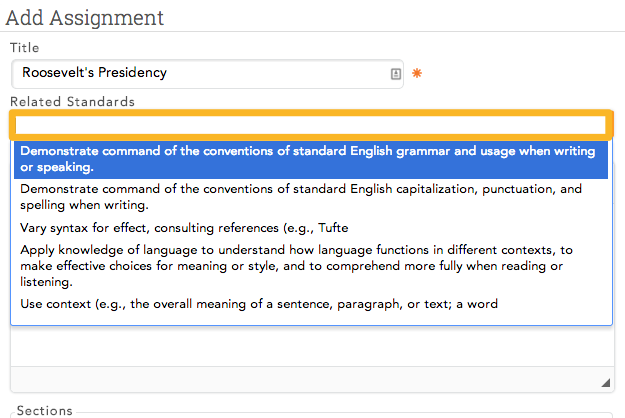The height and width of the screenshot is (418, 625).
Task: Click the word listening in the fourth suggestion
Action: pos(46,282)
